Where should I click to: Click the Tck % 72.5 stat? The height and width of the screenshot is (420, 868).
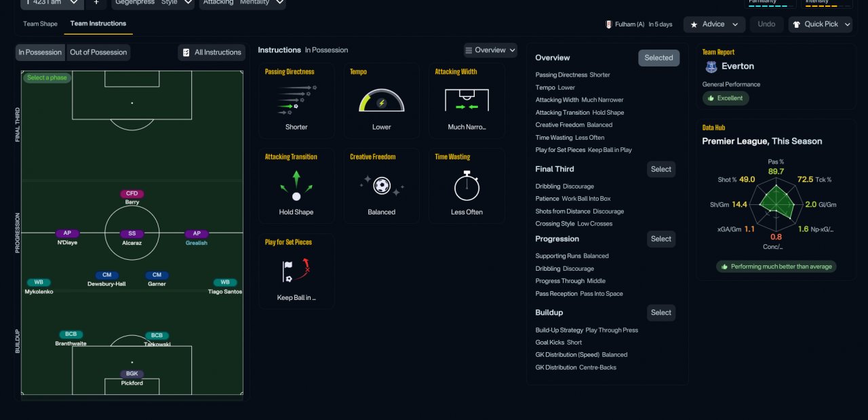coord(814,180)
